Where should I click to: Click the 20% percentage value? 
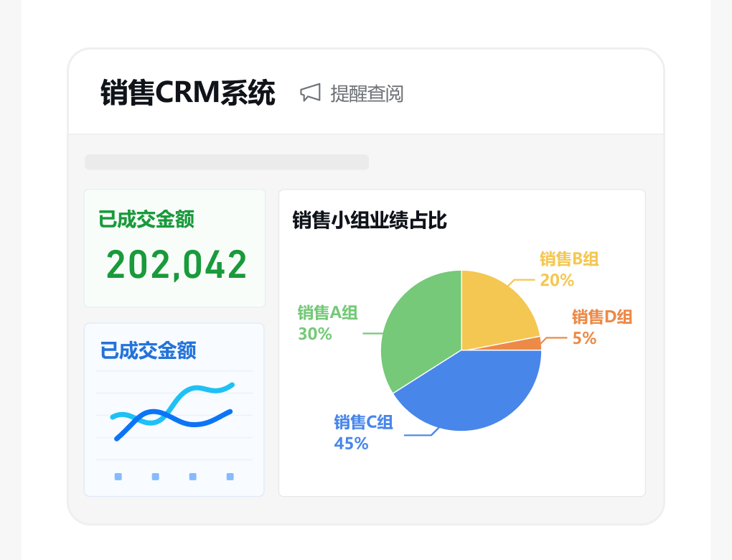pyautogui.click(x=557, y=280)
